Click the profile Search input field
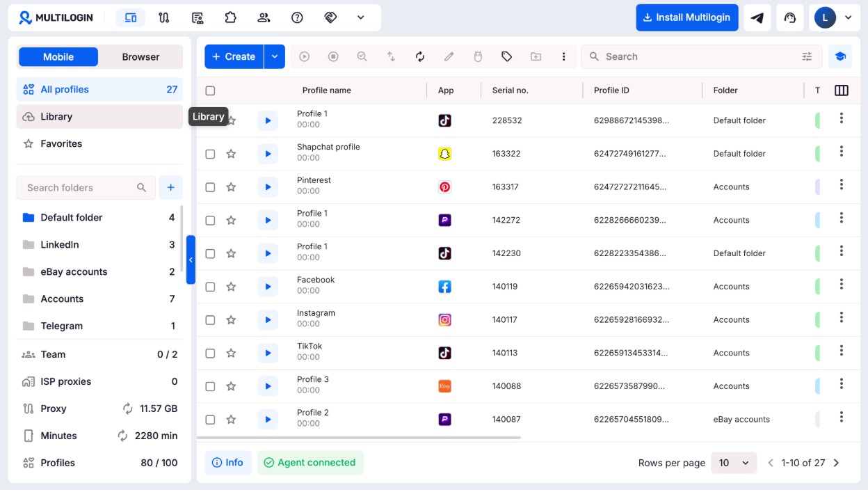Image resolution: width=868 pixels, height=492 pixels. (x=701, y=56)
